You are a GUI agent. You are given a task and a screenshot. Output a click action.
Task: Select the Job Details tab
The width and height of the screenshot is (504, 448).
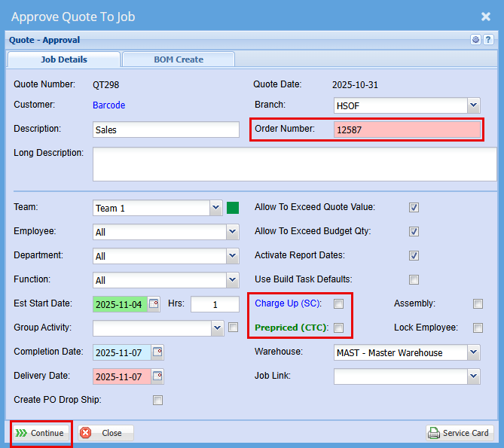point(63,59)
